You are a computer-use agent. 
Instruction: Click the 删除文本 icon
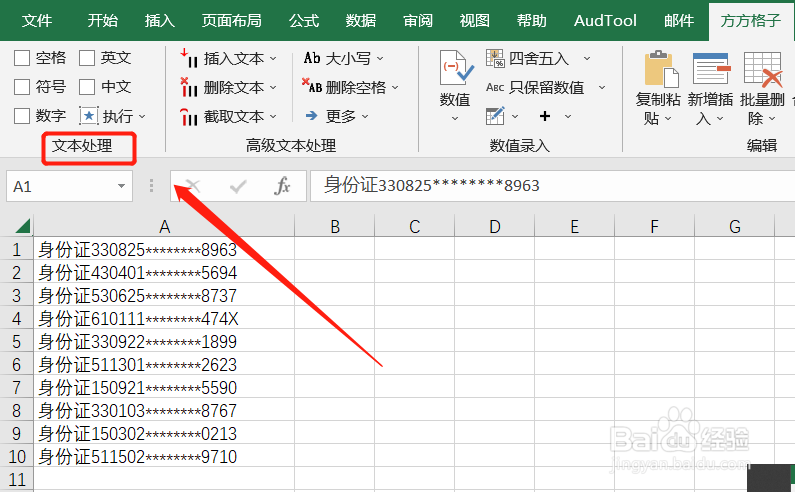(189, 87)
